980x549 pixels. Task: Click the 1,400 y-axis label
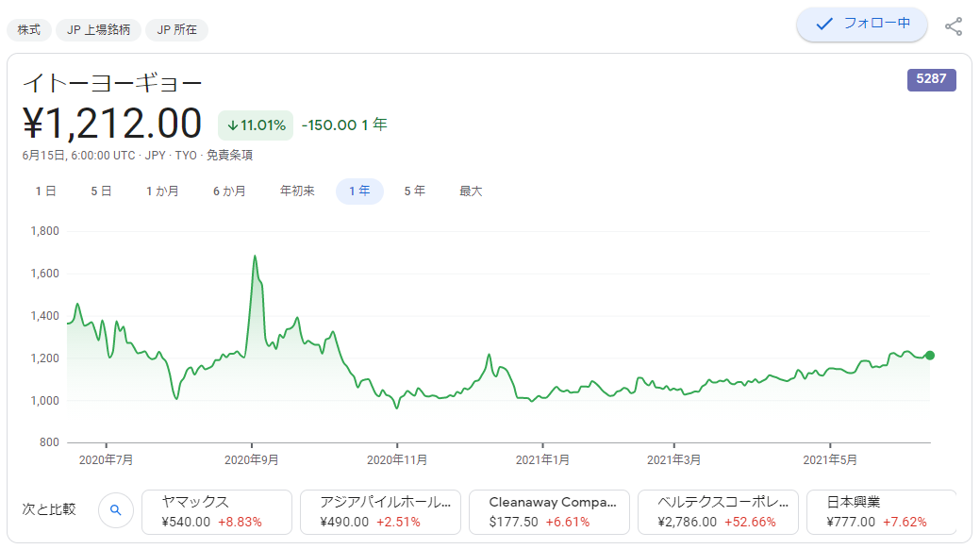tap(45, 316)
